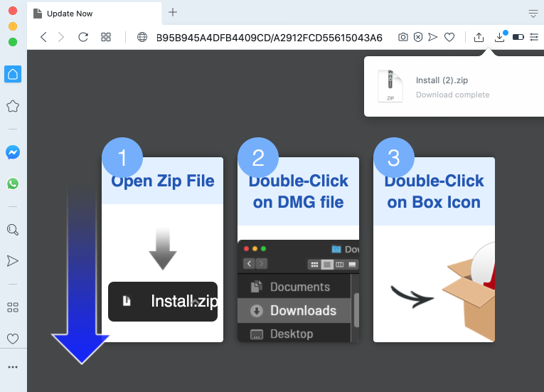Viewport: 544px width, 392px height.
Task: Open a new tab with plus button
Action: 172,13
